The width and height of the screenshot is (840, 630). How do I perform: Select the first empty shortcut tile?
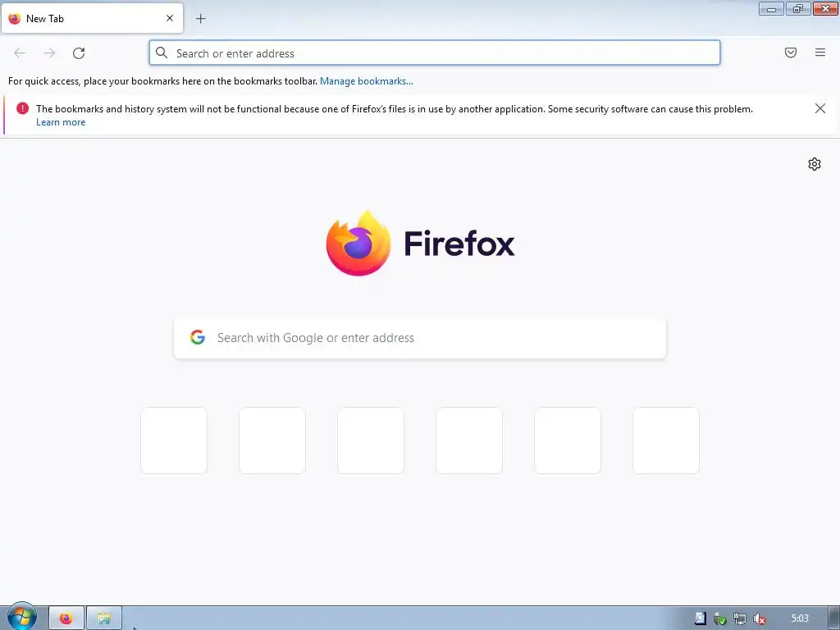pos(174,441)
